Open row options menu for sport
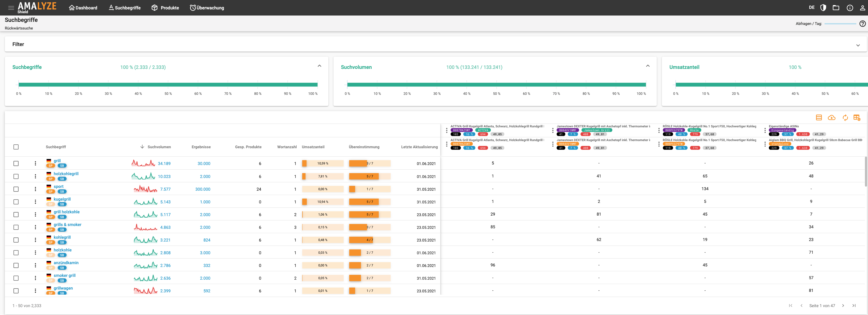The height and width of the screenshot is (315, 868). click(35, 189)
